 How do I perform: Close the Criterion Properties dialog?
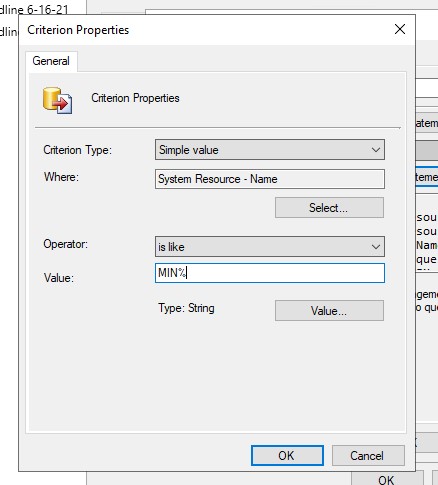click(400, 29)
